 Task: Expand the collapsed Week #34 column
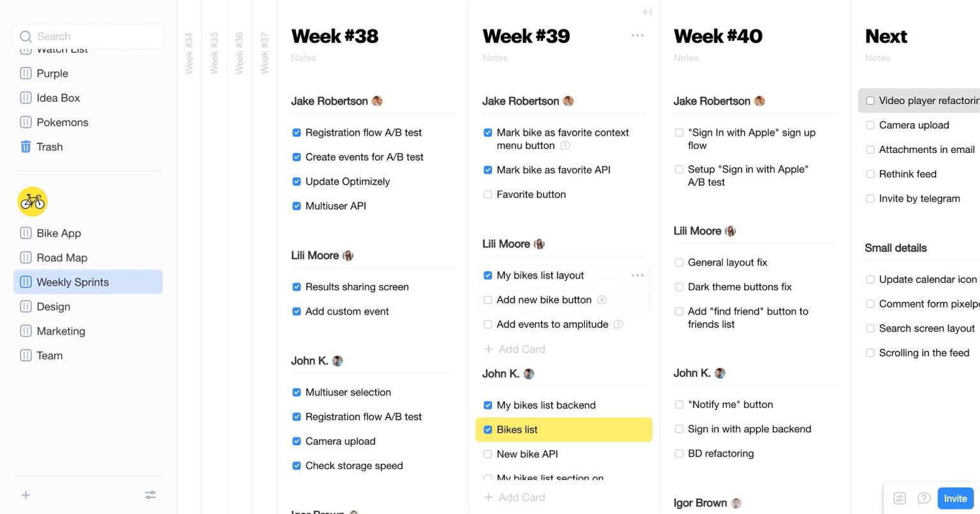coord(189,54)
